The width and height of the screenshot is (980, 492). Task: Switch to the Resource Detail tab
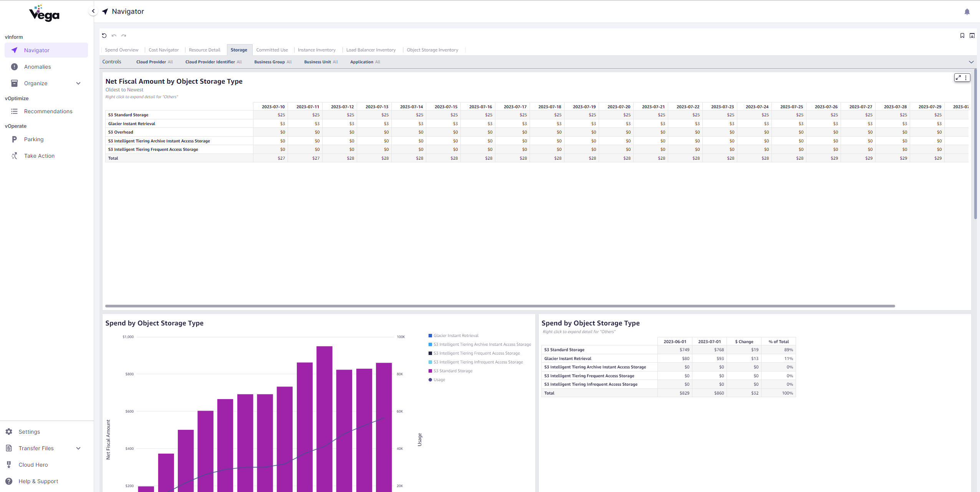204,50
